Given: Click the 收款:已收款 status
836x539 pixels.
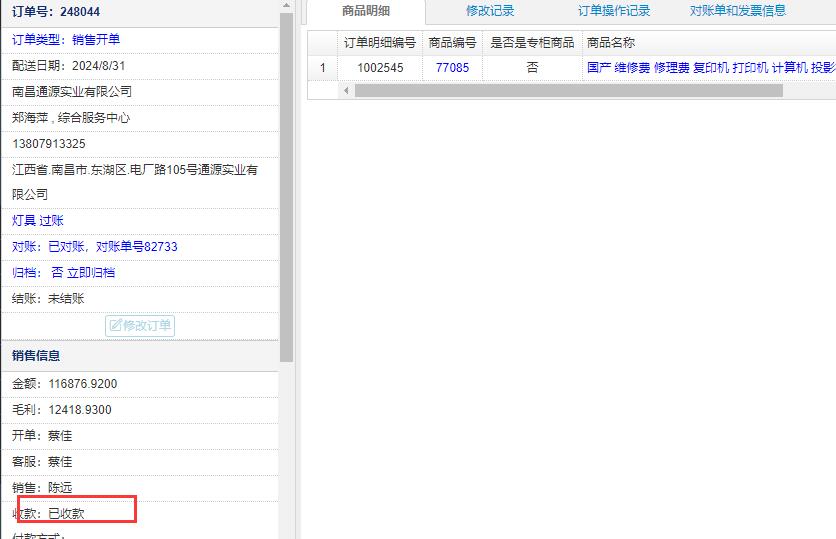Looking at the screenshot, I should 48,513.
